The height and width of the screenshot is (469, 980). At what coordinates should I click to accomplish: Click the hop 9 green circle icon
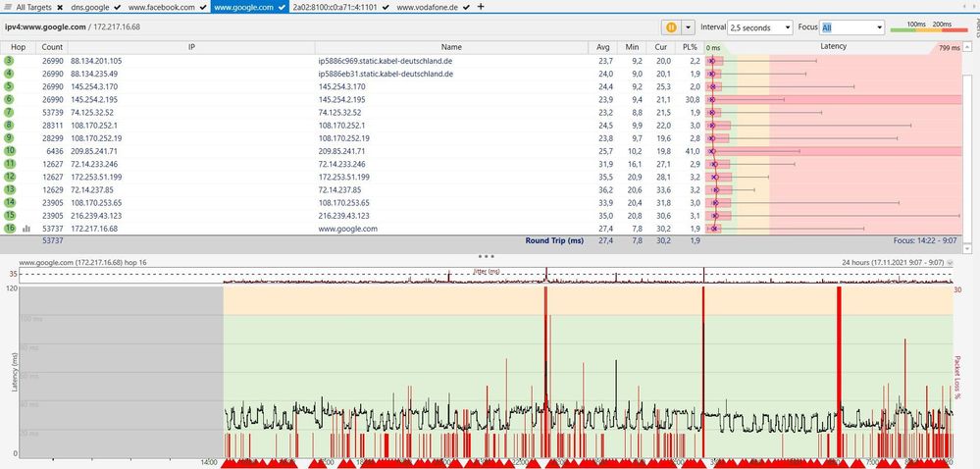pos(9,137)
